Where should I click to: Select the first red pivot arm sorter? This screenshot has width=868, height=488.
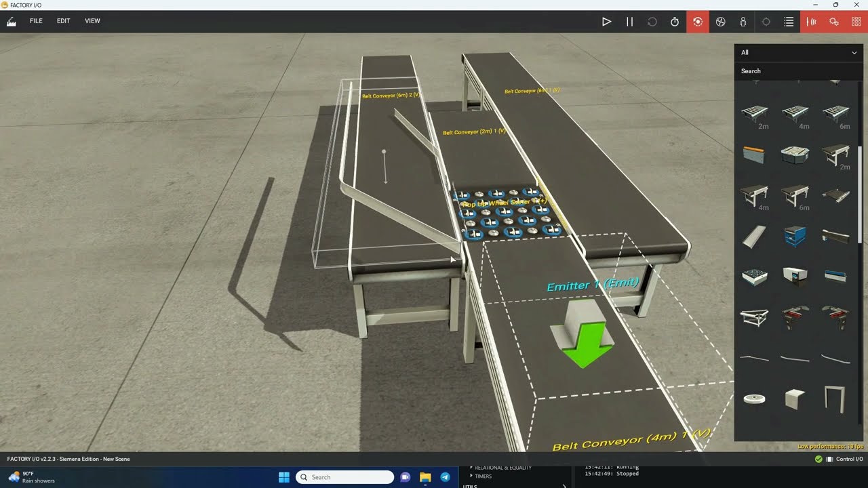click(x=795, y=317)
